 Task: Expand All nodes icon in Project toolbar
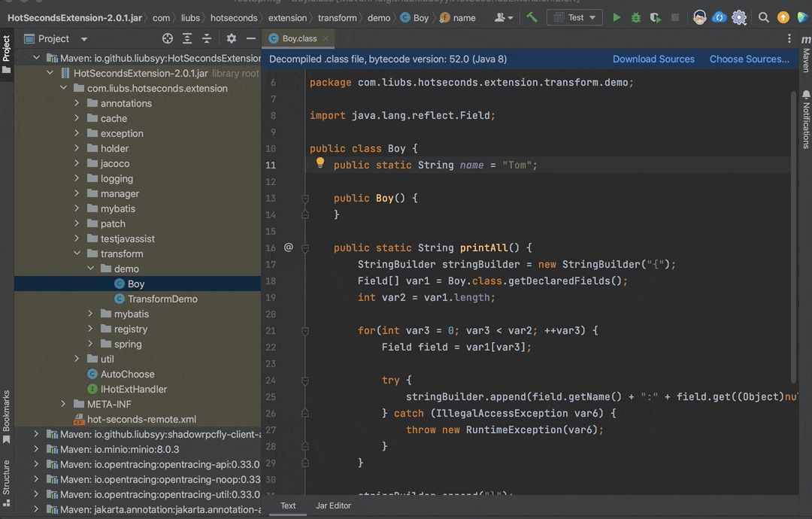click(x=187, y=38)
